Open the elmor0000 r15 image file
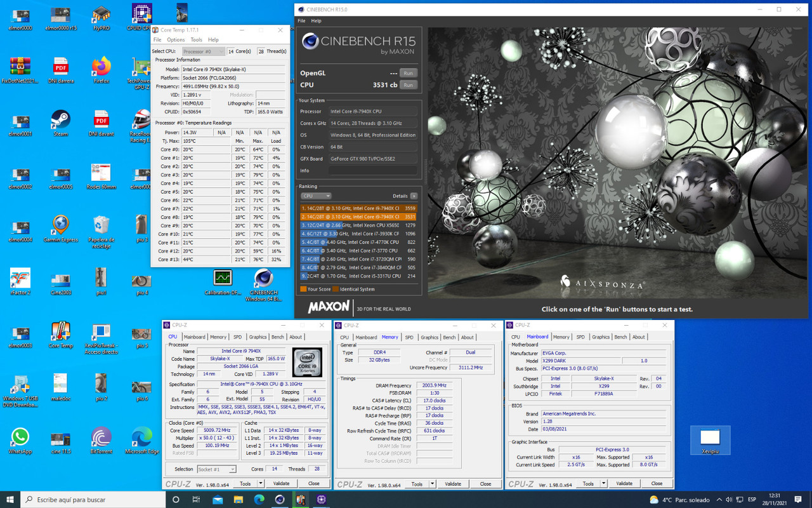Viewport: 812px width, 508px height. (x=61, y=17)
